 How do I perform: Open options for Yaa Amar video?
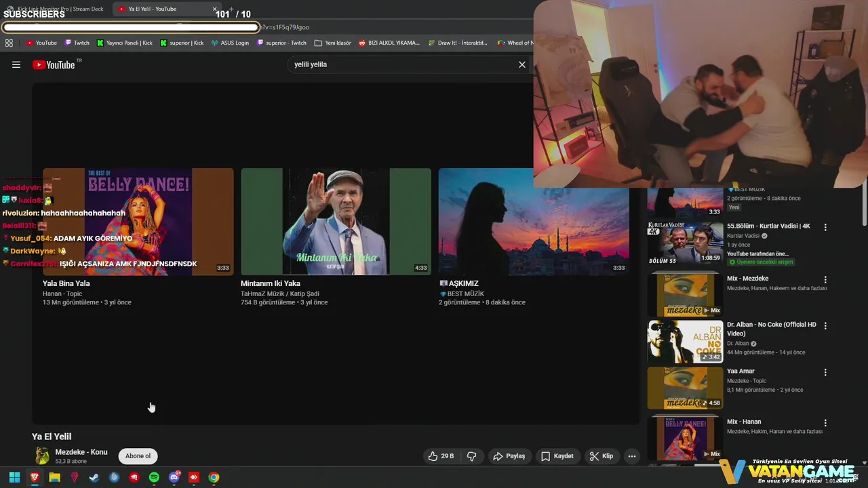(x=825, y=372)
